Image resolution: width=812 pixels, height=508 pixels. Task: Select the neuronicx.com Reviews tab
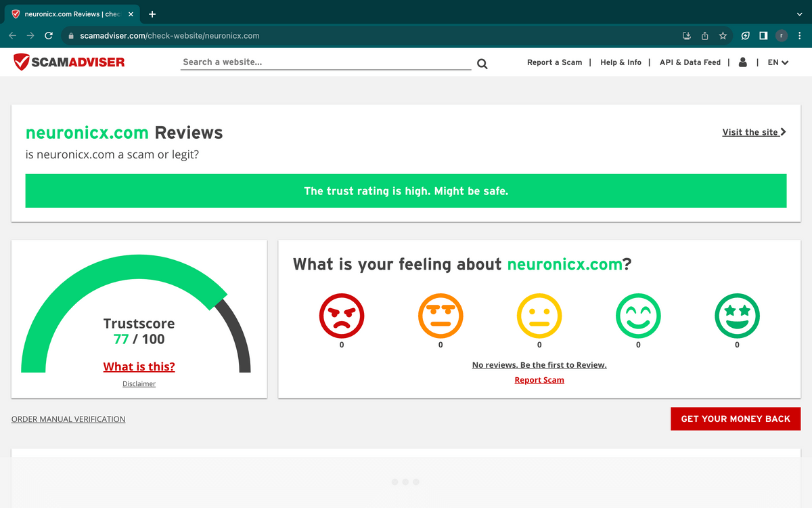pyautogui.click(x=71, y=14)
